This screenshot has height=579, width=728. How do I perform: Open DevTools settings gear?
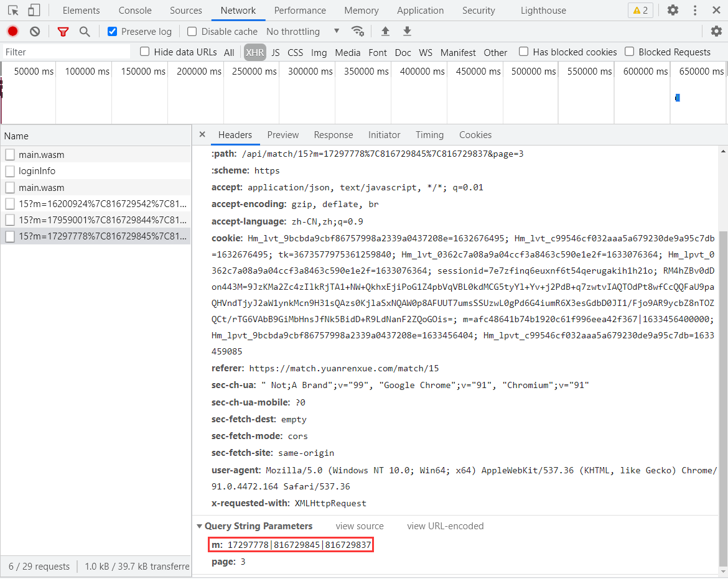[673, 10]
